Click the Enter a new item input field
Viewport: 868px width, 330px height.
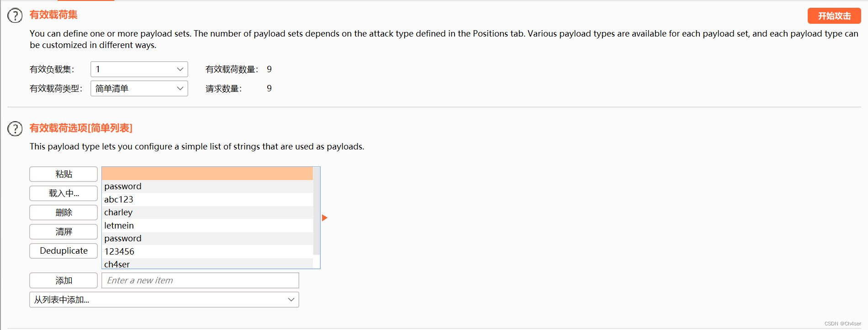(200, 280)
